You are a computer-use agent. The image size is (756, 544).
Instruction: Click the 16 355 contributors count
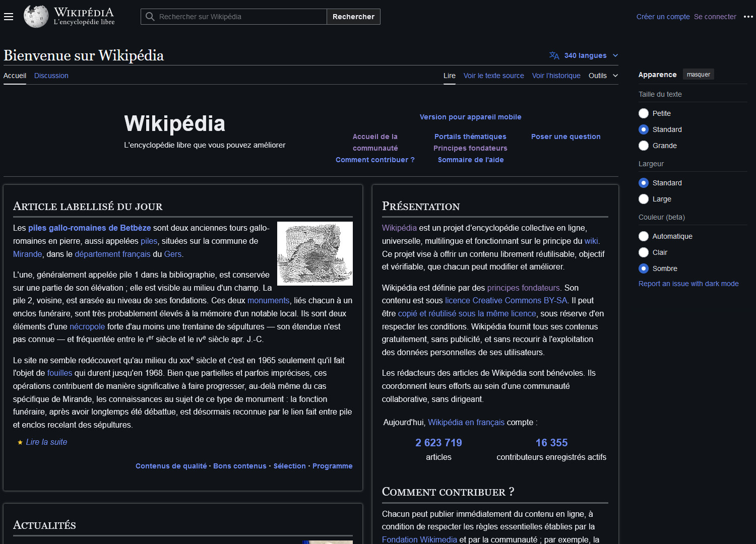pos(551,443)
